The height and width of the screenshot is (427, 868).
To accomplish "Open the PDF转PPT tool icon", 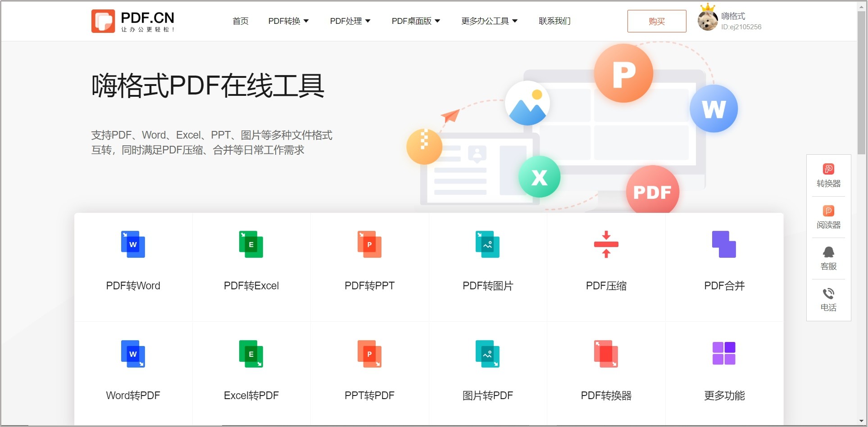I will (x=369, y=244).
